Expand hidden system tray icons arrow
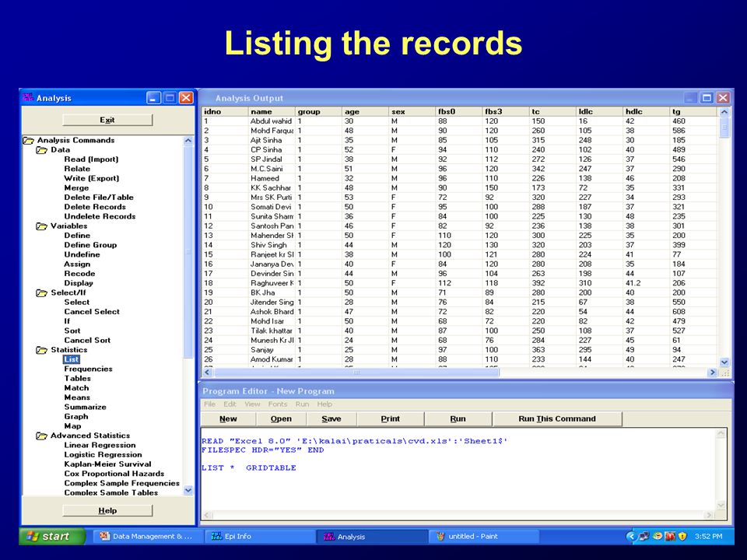This screenshot has width=747, height=560. point(631,536)
